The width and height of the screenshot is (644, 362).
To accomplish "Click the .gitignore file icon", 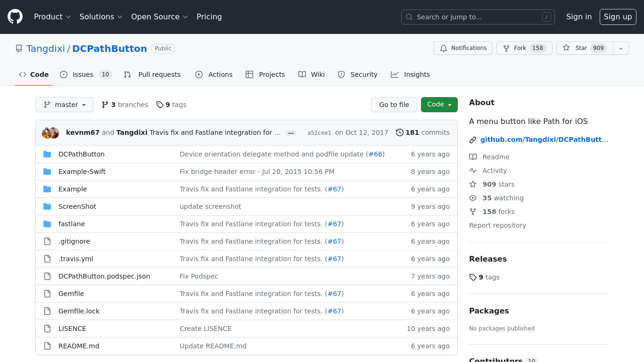I will pyautogui.click(x=47, y=241).
